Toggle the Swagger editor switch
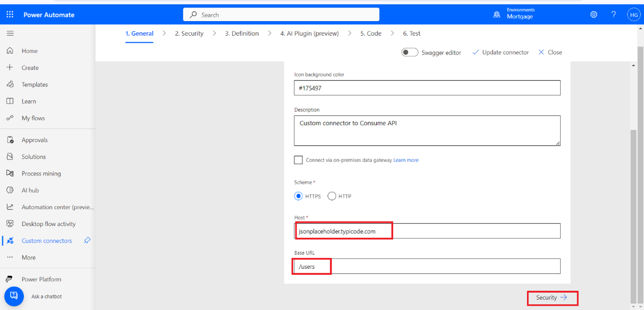 click(409, 52)
